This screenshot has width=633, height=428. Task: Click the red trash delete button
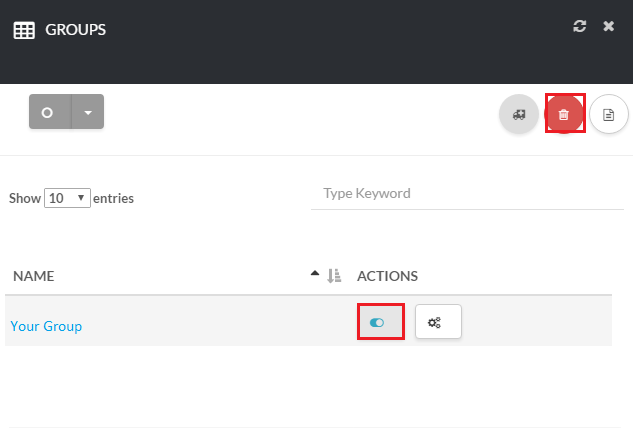(x=564, y=115)
